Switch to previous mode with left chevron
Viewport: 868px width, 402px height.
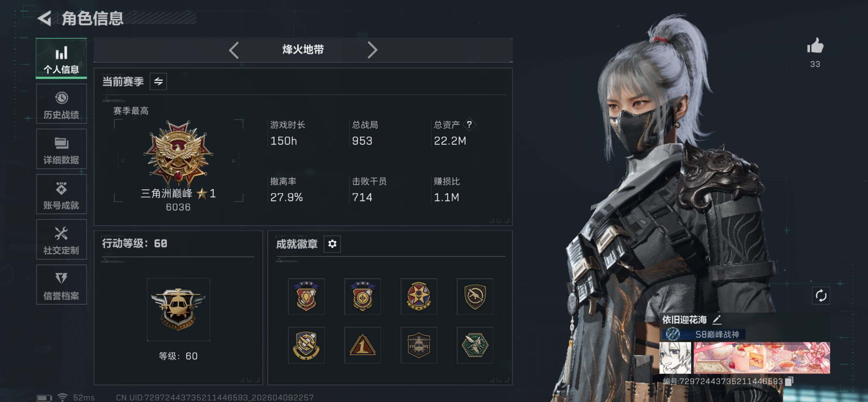click(x=234, y=50)
